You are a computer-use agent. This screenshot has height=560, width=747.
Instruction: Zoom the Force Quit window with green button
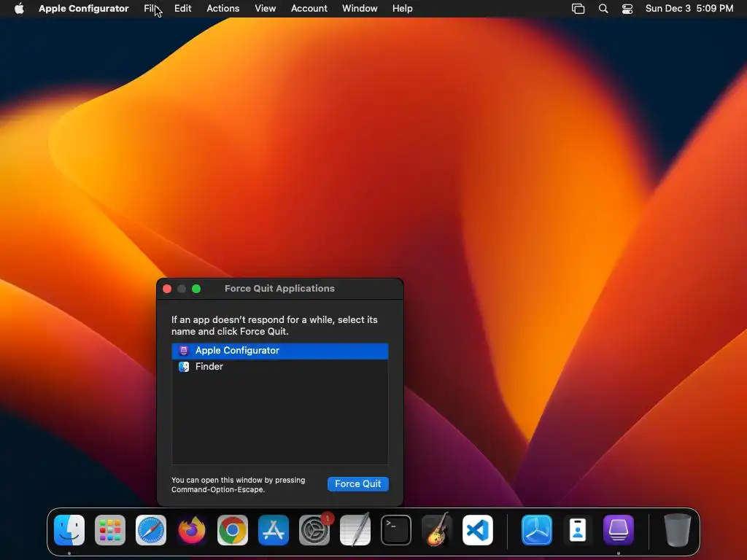pyautogui.click(x=196, y=289)
